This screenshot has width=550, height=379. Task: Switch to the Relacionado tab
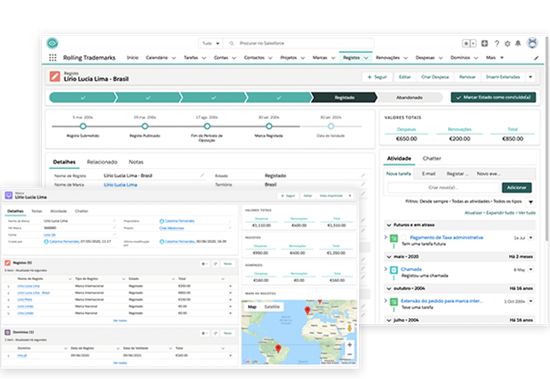click(x=102, y=162)
